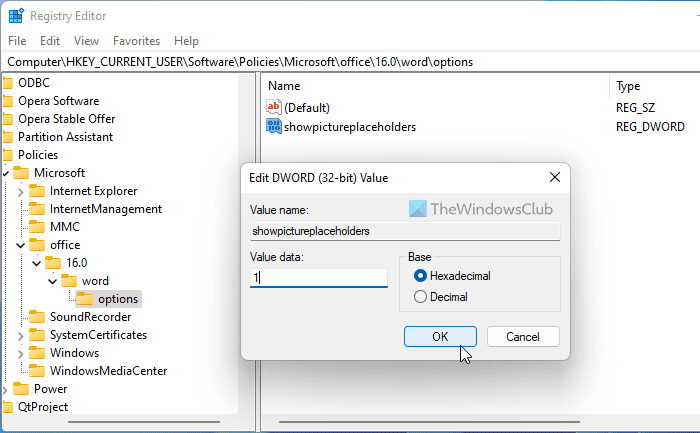The height and width of the screenshot is (433, 700).
Task: Select the options key label
Action: pyautogui.click(x=118, y=299)
